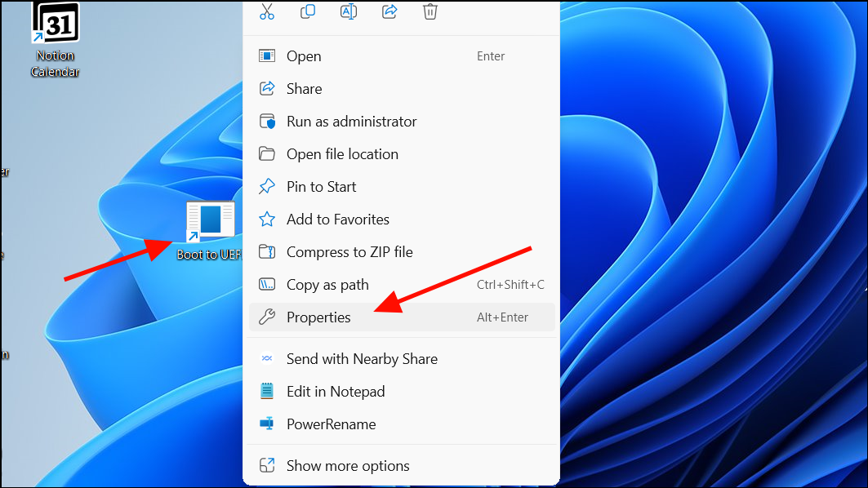Click the Pin to Start pin icon
This screenshot has height=488, width=868.
point(267,186)
